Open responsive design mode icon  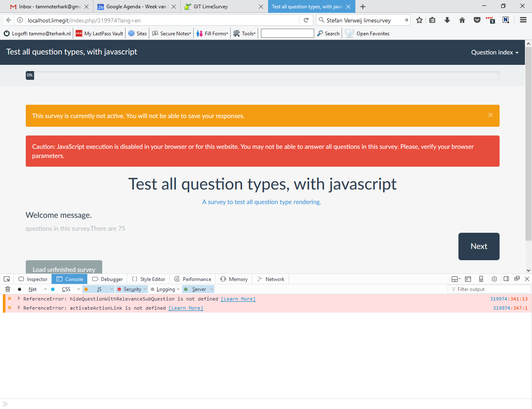coord(481,279)
